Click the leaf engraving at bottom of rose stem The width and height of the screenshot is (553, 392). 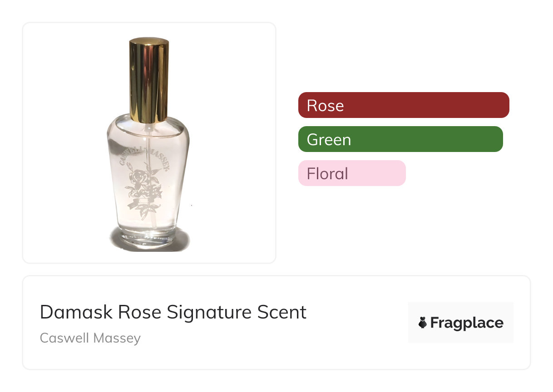pyautogui.click(x=143, y=212)
